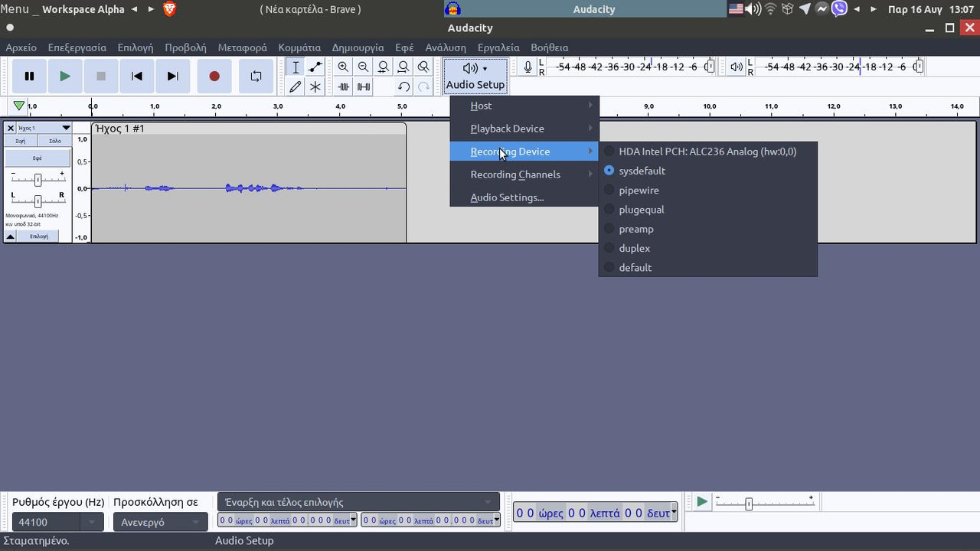Select the default recording device

tap(707, 267)
